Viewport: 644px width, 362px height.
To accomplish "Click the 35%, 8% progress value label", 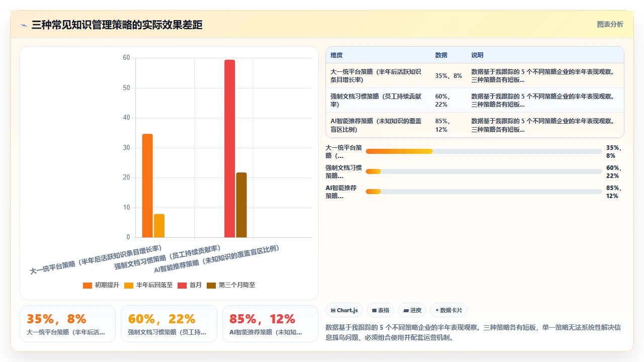I will 614,152.
